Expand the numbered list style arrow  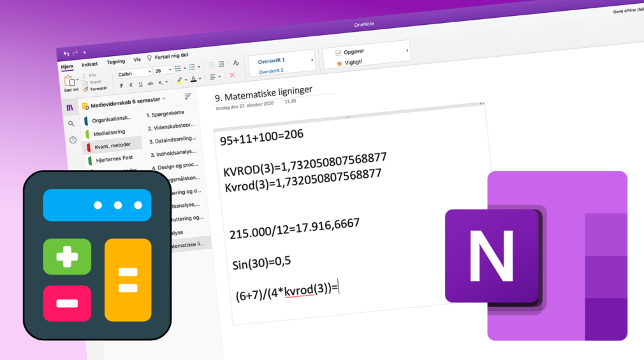point(199,66)
